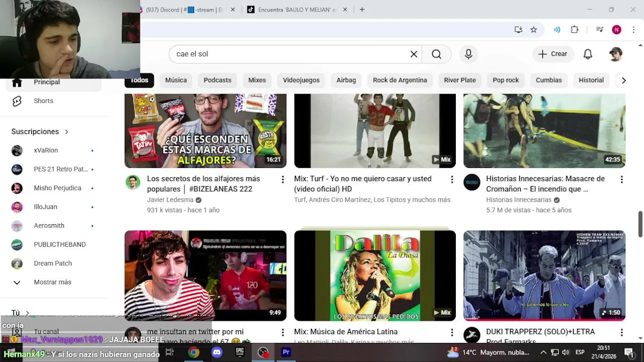The width and height of the screenshot is (644, 362).
Task: Open Javier Ledesma channel avatar
Action: pyautogui.click(x=133, y=182)
